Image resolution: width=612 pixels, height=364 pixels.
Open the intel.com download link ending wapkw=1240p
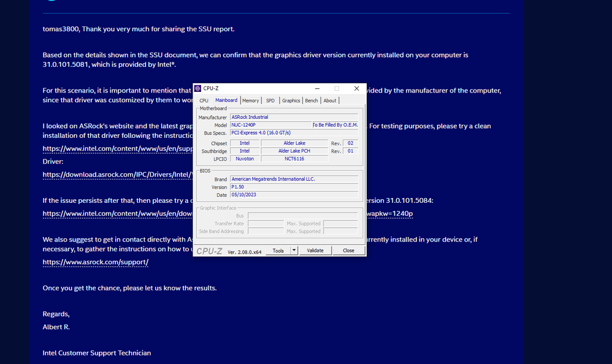(x=118, y=213)
